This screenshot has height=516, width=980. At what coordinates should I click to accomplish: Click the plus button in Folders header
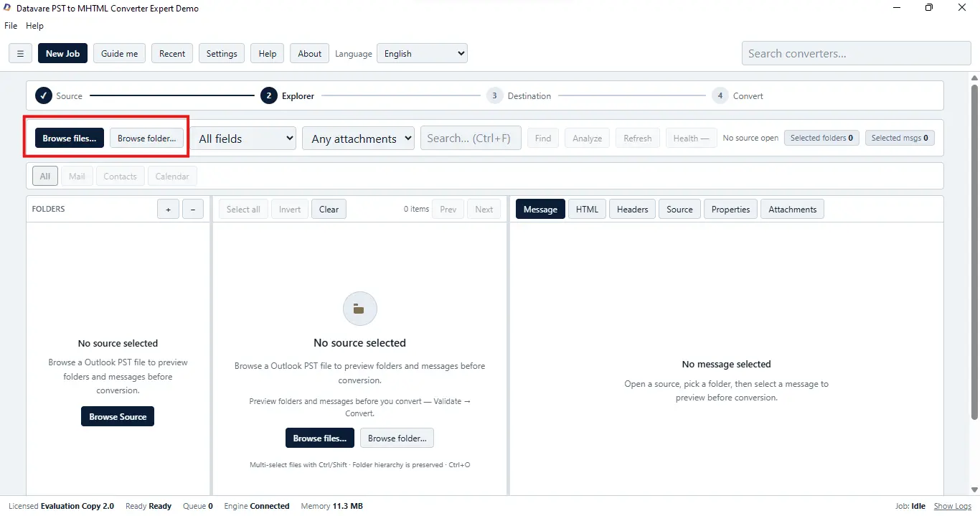tap(168, 209)
